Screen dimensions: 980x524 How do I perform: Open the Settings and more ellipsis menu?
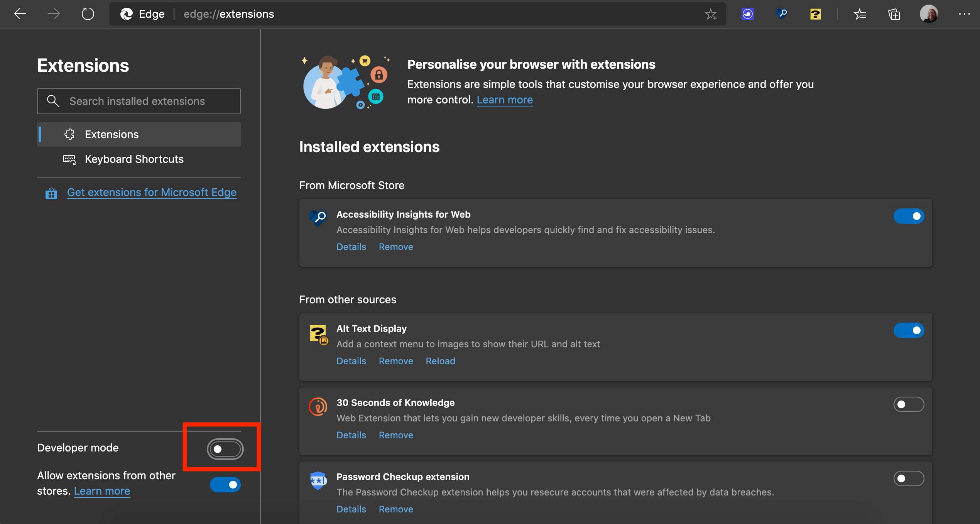tap(964, 14)
